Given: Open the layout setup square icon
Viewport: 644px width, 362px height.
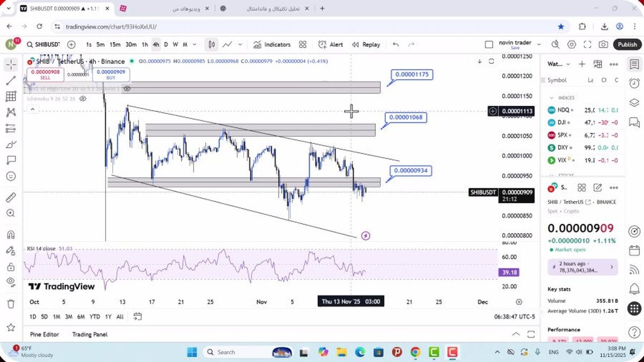Looking at the screenshot, I should (x=488, y=45).
